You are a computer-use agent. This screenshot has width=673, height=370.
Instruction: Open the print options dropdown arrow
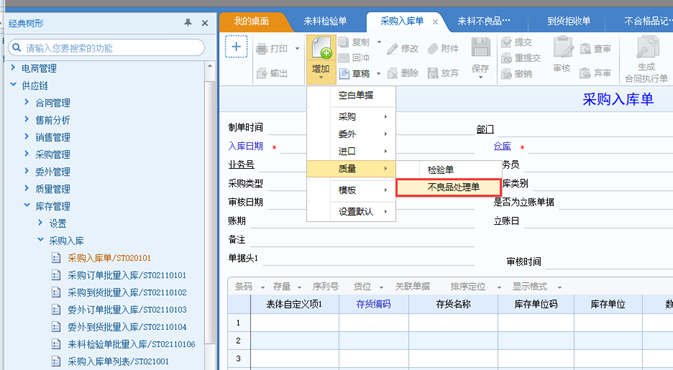coord(297,49)
